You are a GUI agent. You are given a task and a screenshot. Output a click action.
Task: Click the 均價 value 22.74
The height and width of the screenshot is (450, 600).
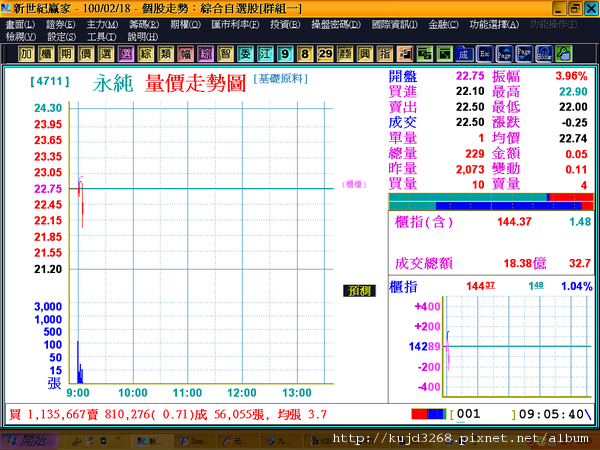573,138
